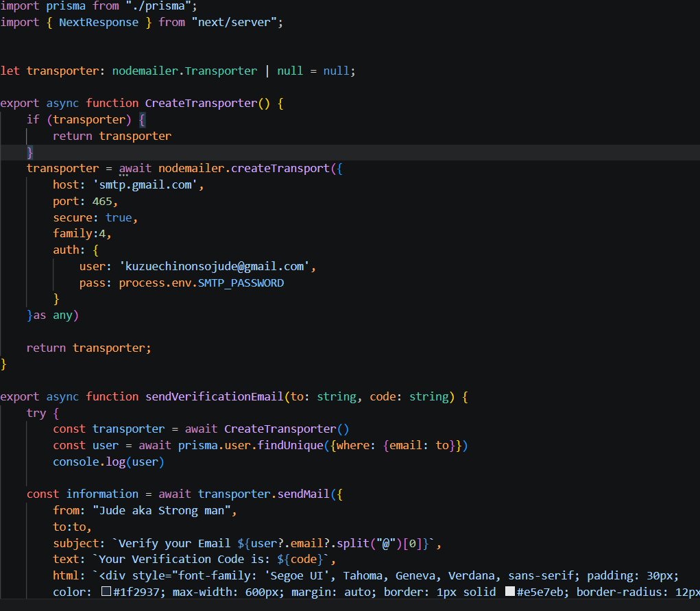Open color picker swatch for #1f2937
Image resolution: width=700 pixels, height=611 pixels.
[106, 591]
